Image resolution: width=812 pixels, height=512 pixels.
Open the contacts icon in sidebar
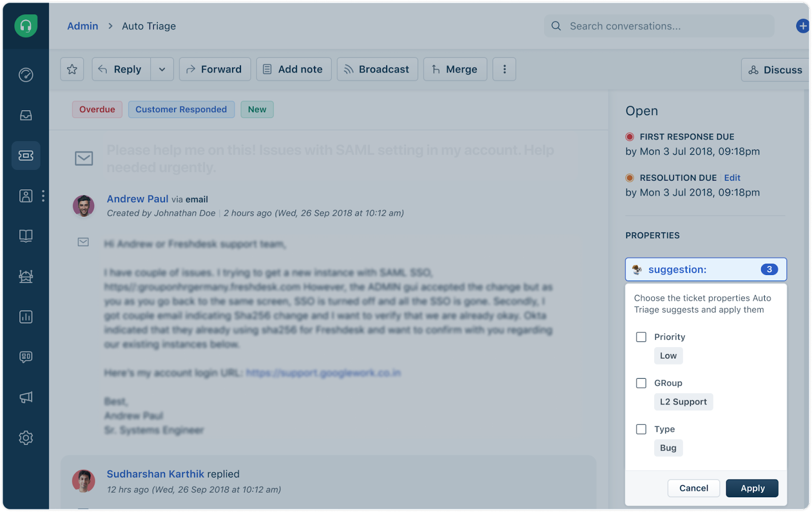click(x=26, y=196)
